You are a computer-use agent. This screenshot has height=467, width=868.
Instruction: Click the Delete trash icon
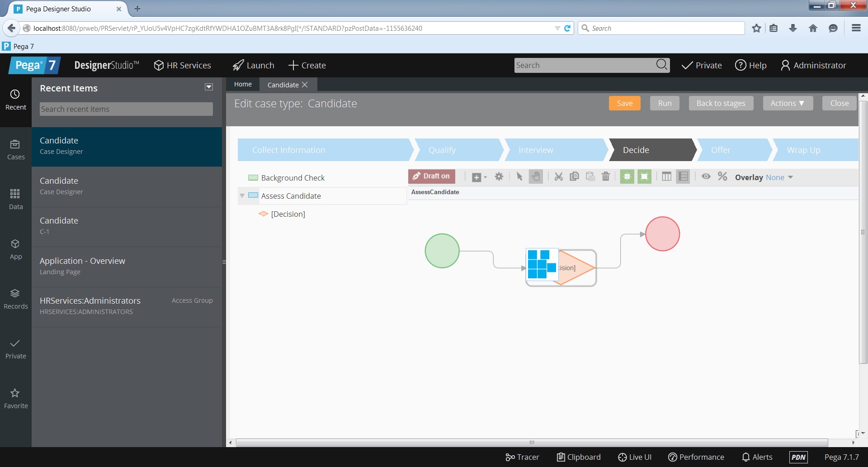click(x=606, y=176)
